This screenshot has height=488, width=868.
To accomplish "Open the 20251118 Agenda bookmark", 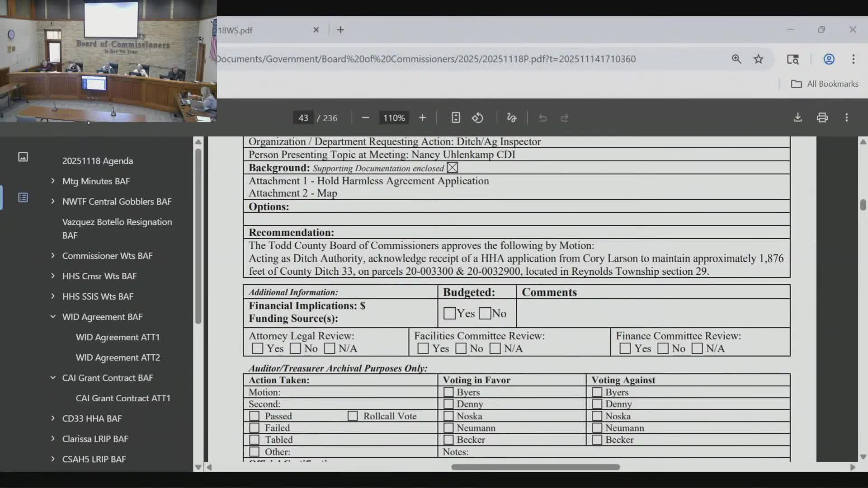I will pyautogui.click(x=98, y=161).
